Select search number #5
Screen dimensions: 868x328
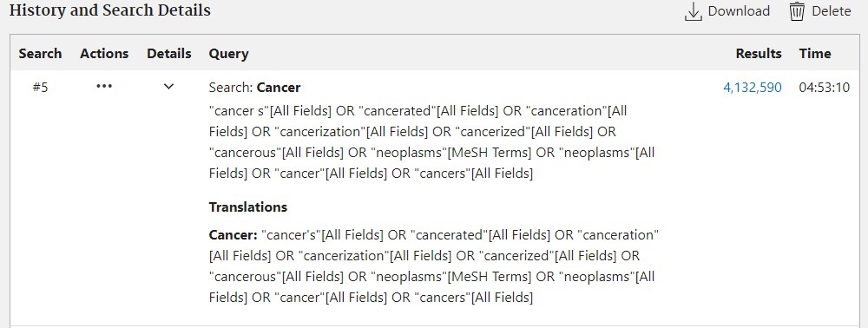(40, 88)
